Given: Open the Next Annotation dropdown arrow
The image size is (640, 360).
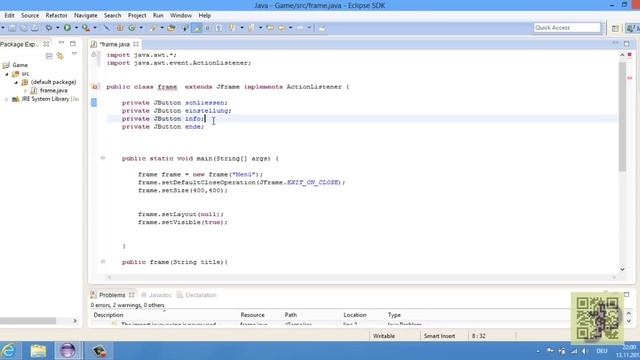Looking at the screenshot, I should tap(241, 28).
